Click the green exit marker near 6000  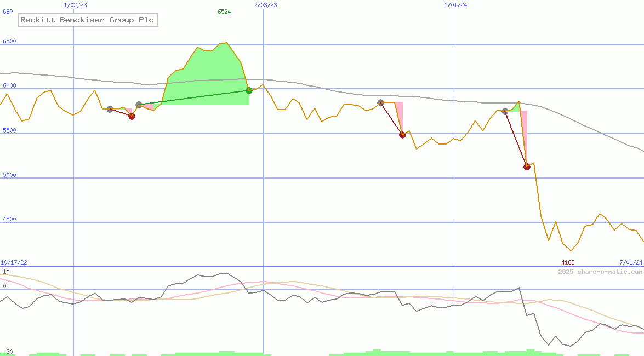pyautogui.click(x=249, y=90)
